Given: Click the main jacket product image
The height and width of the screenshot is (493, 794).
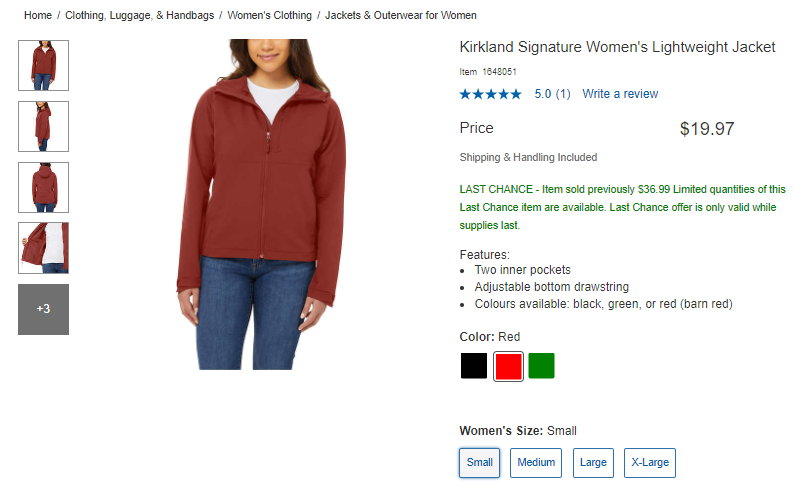Looking at the screenshot, I should coord(262,204).
